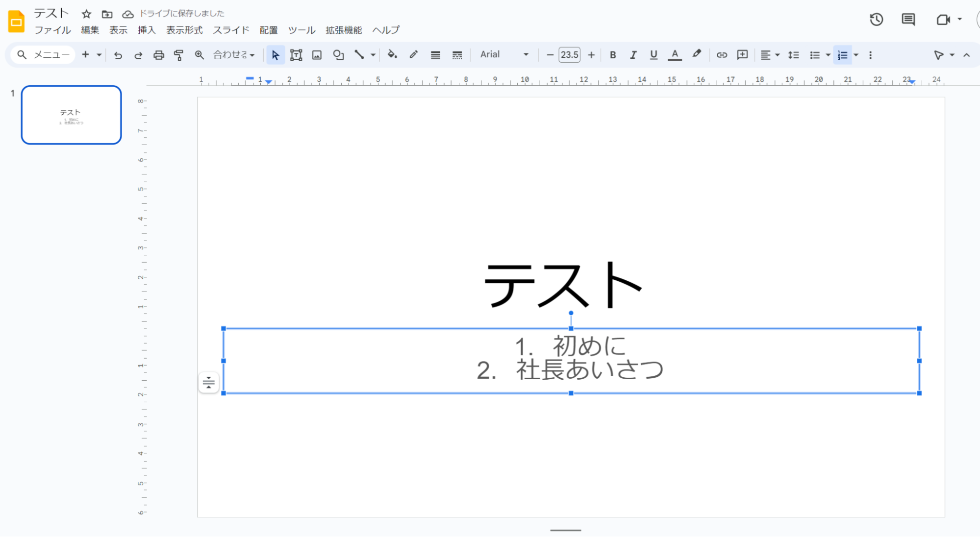Screen dimensions: 980x537
Task: Click the print icon
Action: click(158, 55)
